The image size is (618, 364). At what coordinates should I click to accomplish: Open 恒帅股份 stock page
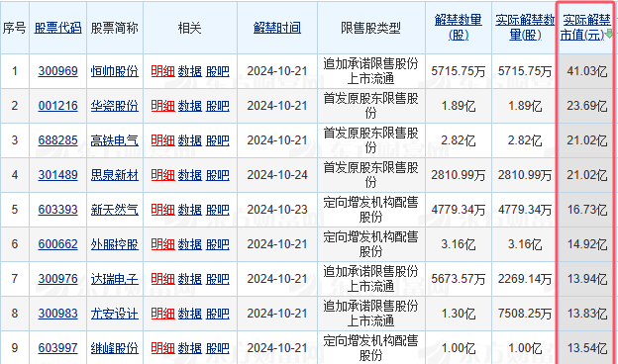(x=115, y=71)
